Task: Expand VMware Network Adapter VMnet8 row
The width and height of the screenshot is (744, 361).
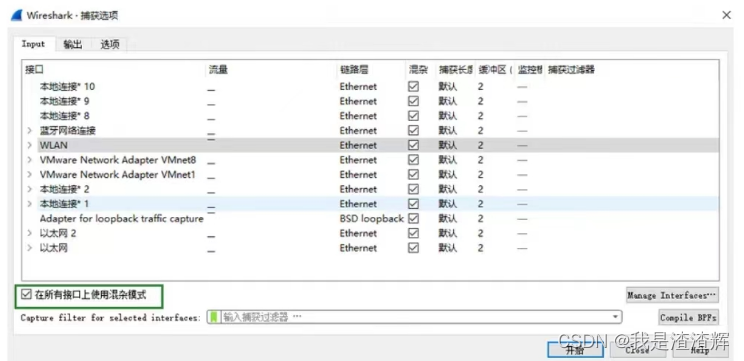Action: point(29,160)
